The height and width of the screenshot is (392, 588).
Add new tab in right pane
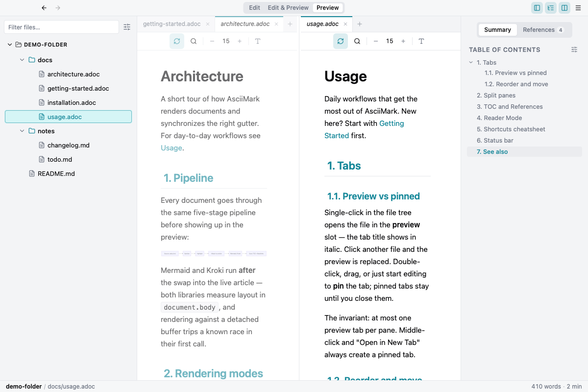[x=360, y=24]
